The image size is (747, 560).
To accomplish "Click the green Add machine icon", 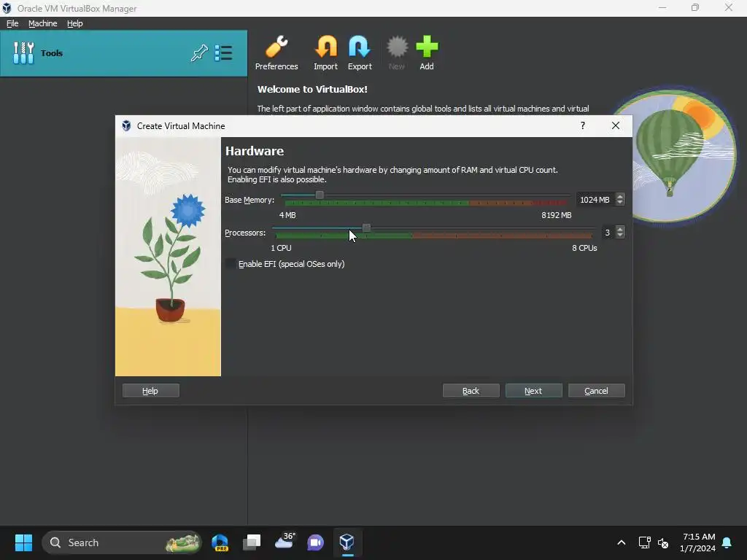I will (426, 52).
